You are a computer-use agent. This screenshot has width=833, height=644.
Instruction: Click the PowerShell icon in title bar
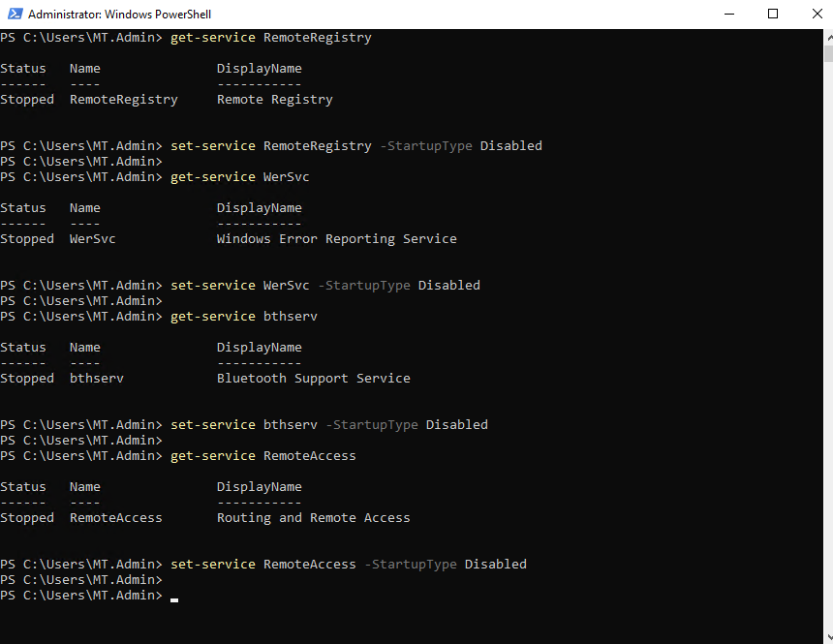point(15,14)
